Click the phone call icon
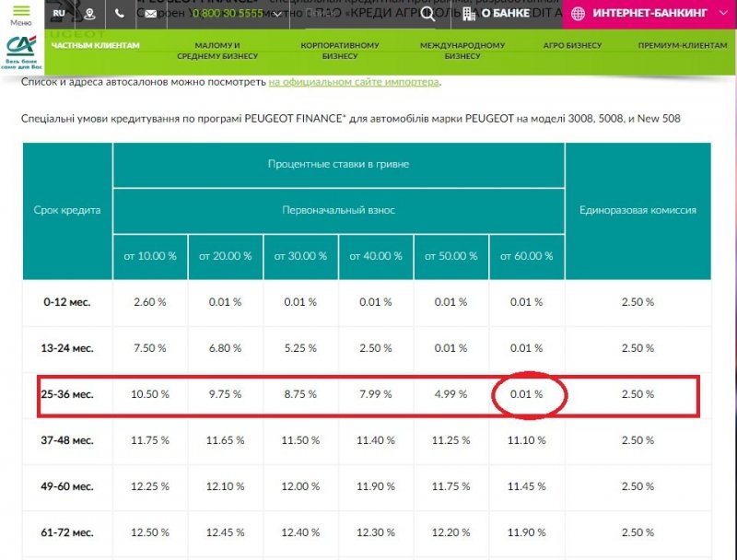Screen dimensions: 737x560 click(120, 14)
